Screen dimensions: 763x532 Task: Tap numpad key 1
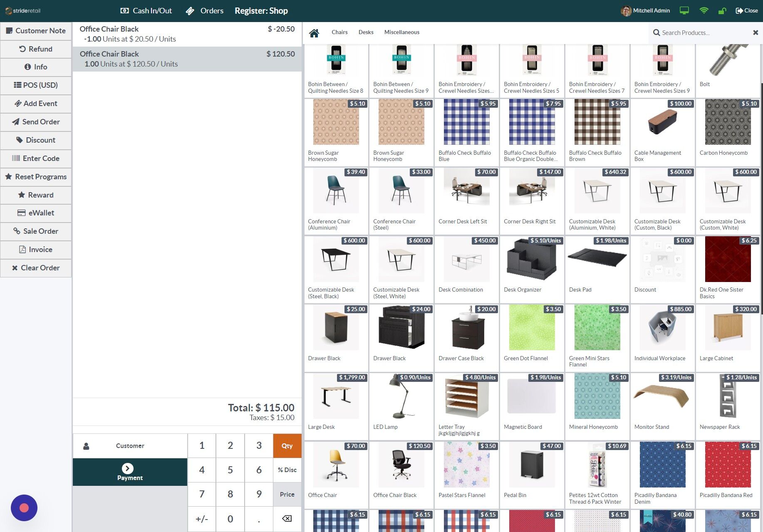coord(202,446)
